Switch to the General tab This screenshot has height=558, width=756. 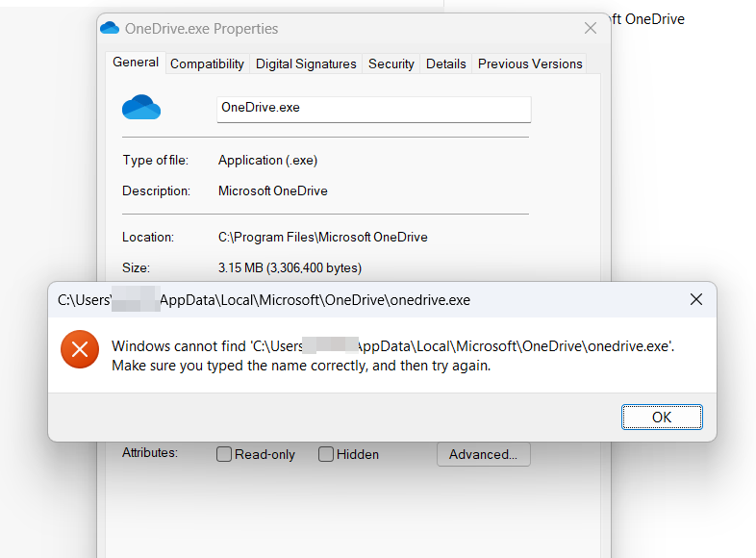136,63
